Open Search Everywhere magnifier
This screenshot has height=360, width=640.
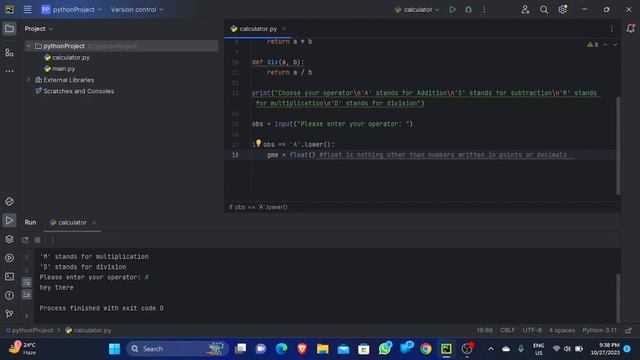[544, 9]
